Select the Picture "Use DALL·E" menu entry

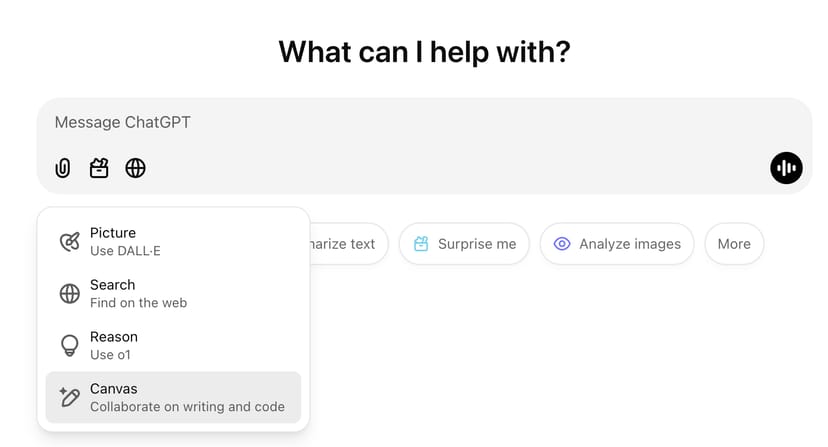(172, 241)
